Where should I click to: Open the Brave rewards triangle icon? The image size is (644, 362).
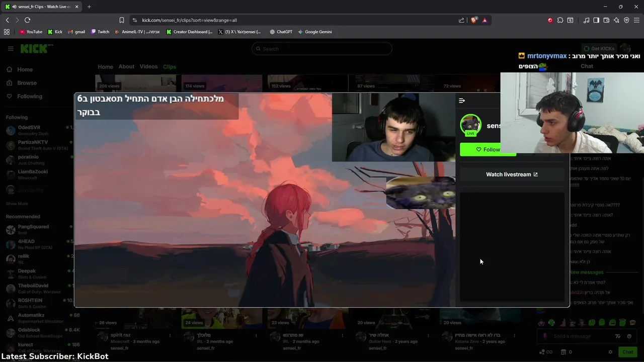[x=485, y=20]
